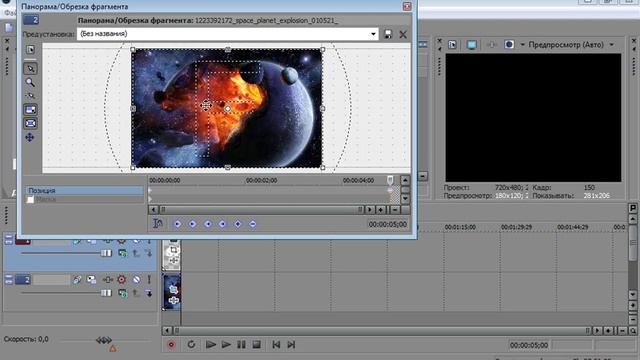Image resolution: width=640 pixels, height=360 pixels.
Task: Zoom in keyframe timeline plus button
Action: (380, 210)
